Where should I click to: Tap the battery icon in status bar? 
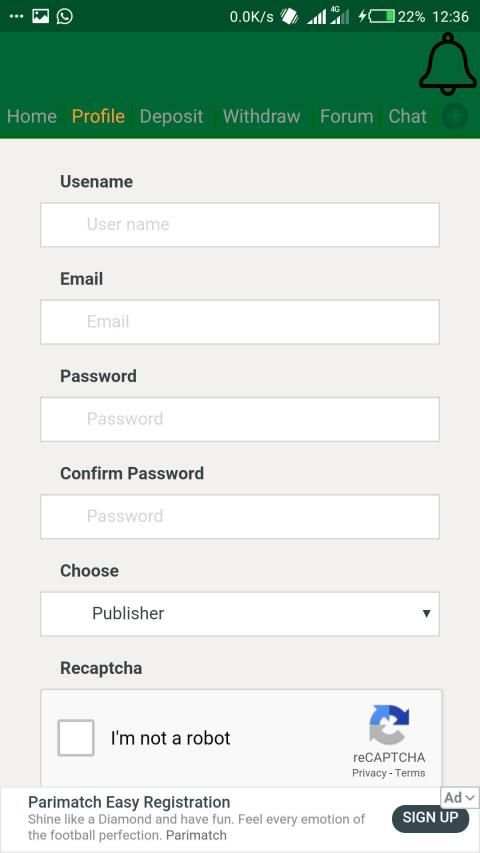381,17
